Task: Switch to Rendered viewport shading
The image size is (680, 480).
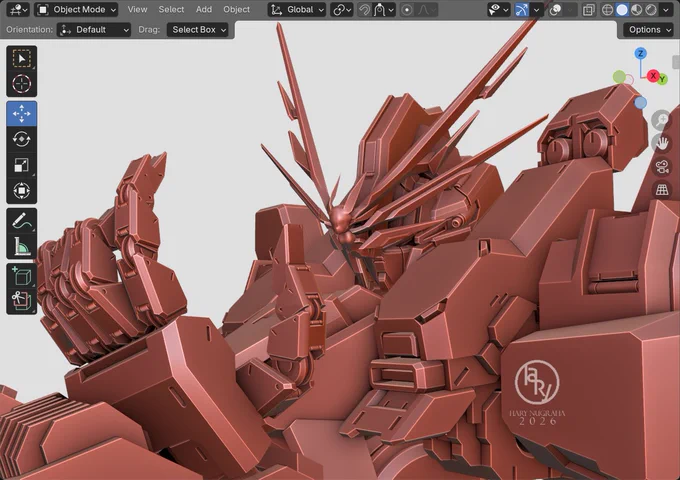Action: tap(651, 10)
